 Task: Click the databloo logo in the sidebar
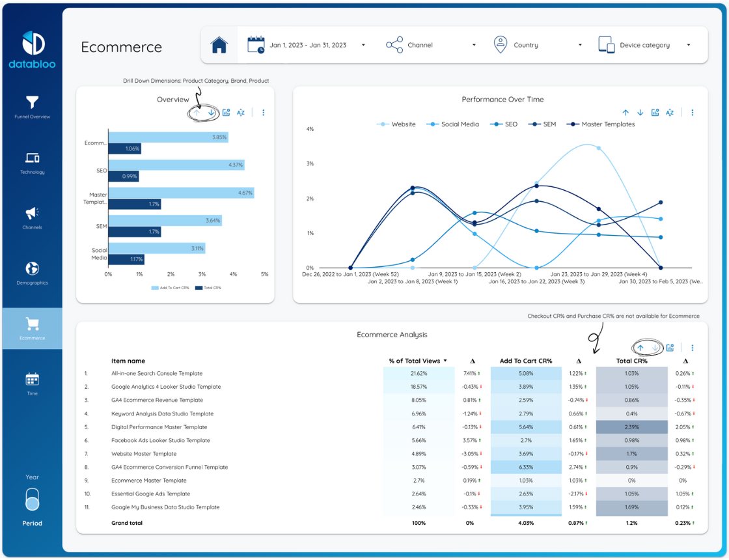pyautogui.click(x=33, y=50)
